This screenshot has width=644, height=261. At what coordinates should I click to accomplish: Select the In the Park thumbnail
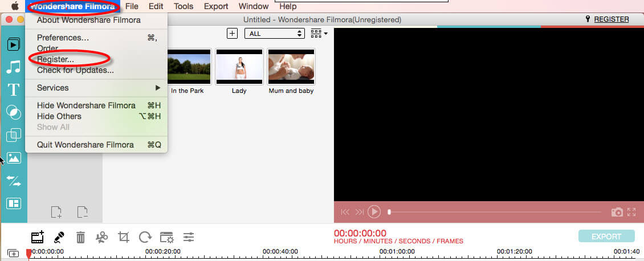tap(189, 67)
